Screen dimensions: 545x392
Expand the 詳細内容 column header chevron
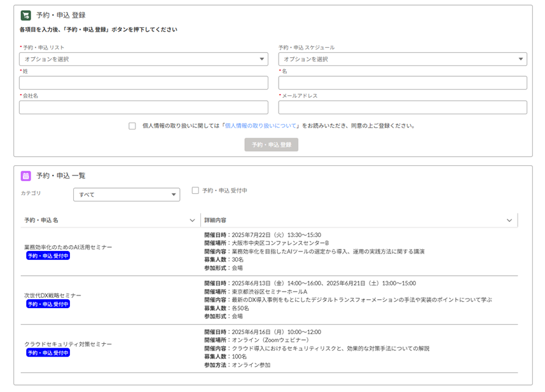tap(509, 220)
